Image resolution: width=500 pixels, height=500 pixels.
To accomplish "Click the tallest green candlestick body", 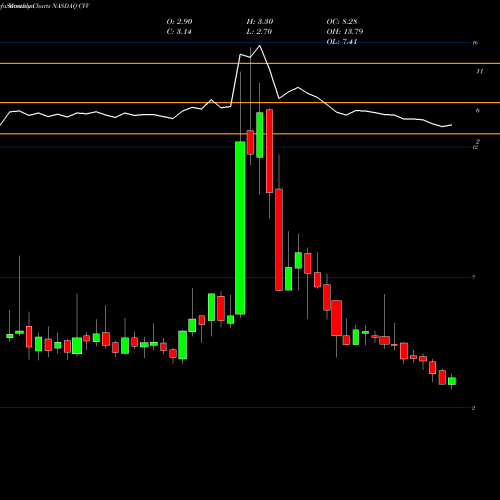I will coord(240,228).
